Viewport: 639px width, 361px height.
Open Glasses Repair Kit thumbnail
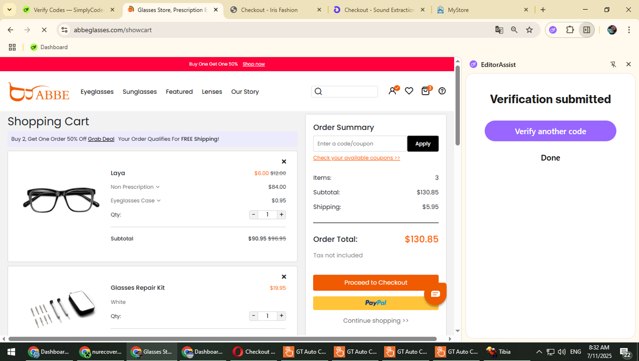click(63, 308)
